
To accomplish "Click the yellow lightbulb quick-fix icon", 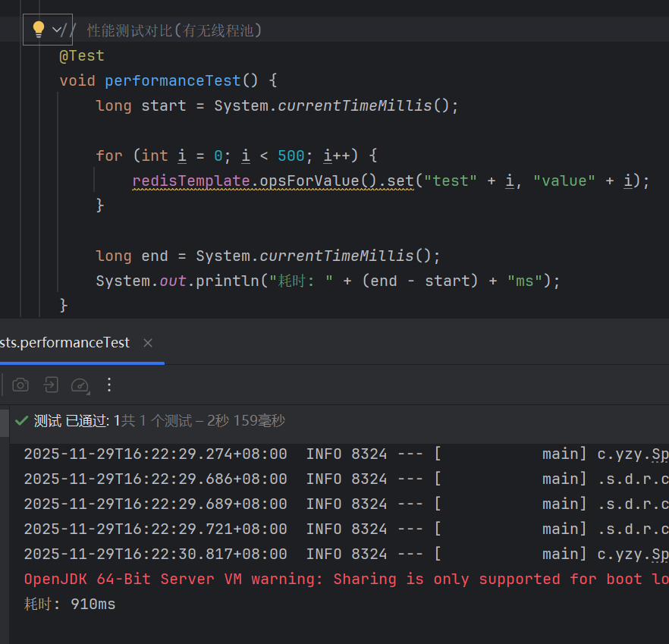I will click(39, 30).
